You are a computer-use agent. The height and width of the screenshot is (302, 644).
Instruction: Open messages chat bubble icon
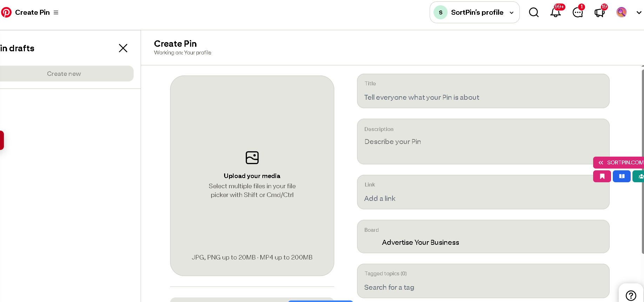[578, 13]
